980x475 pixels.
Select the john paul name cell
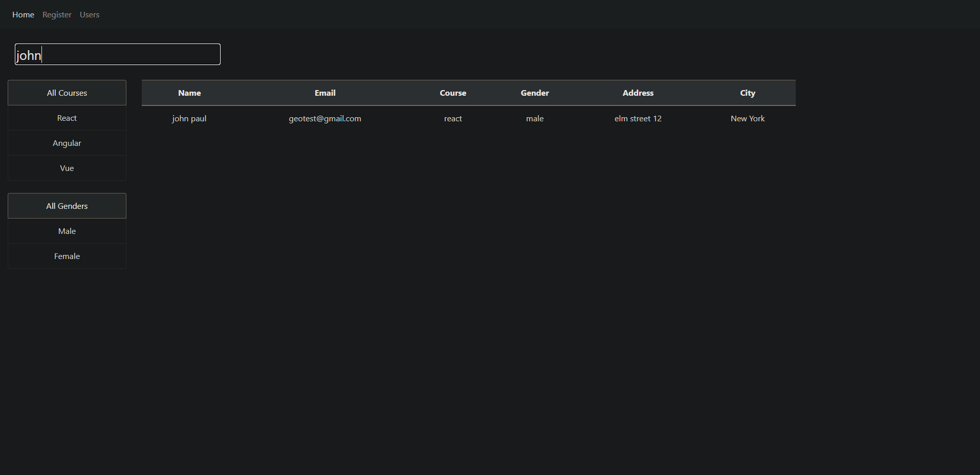189,119
